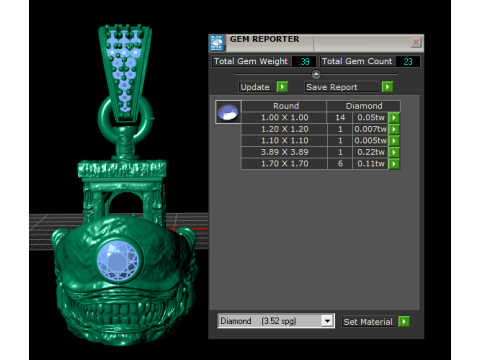
Task: Click the 0.11tw weight cell
Action: [x=371, y=164]
